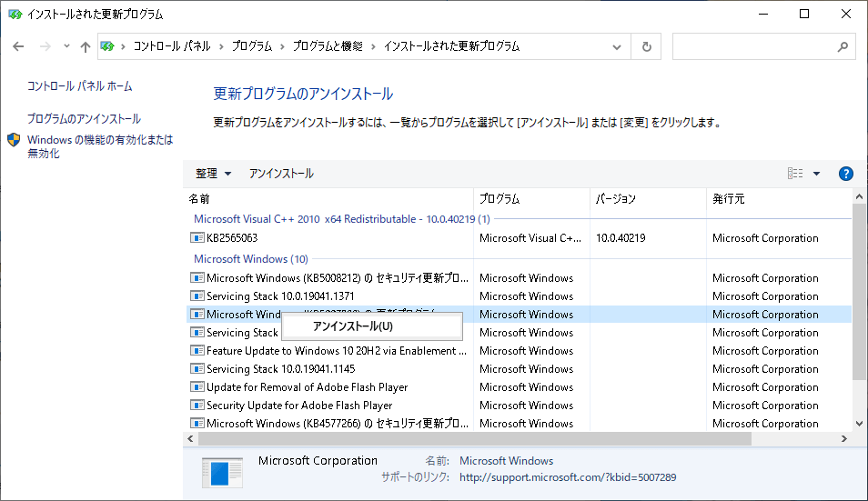Expand the view options dropdown arrow
Screen dimensions: 868x501
pyautogui.click(x=816, y=174)
